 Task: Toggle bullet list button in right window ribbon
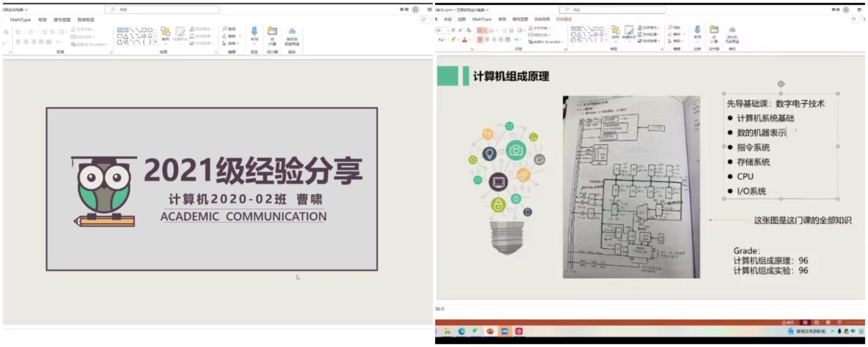click(480, 30)
